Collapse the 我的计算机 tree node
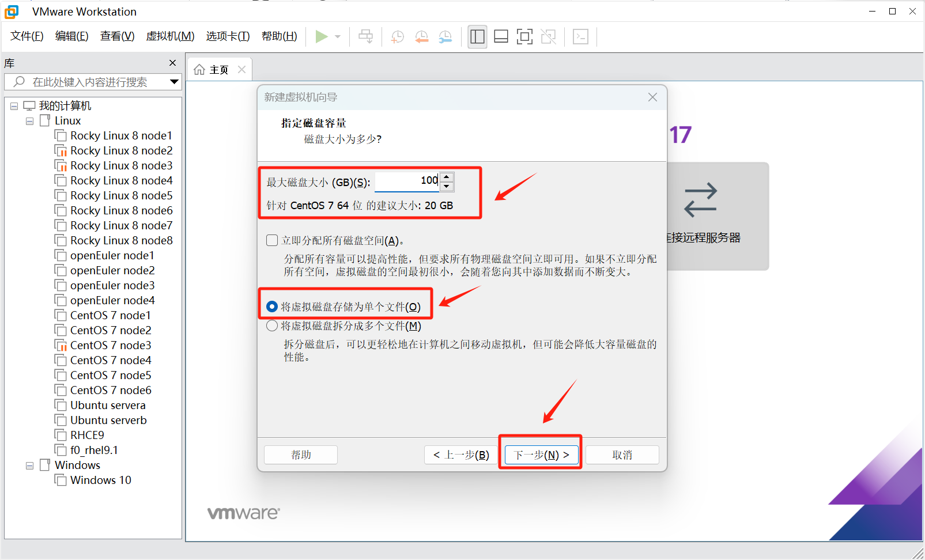 [14, 106]
